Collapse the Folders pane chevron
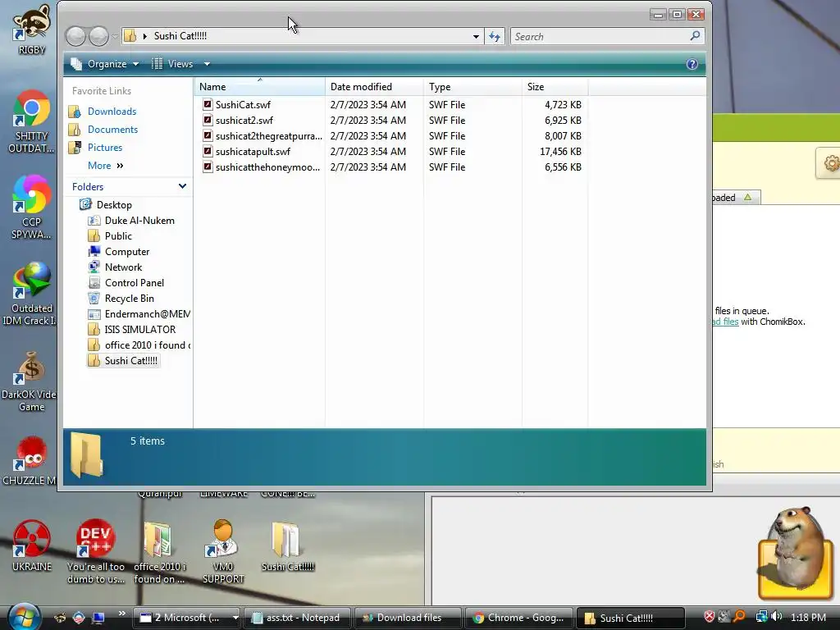 tap(182, 186)
